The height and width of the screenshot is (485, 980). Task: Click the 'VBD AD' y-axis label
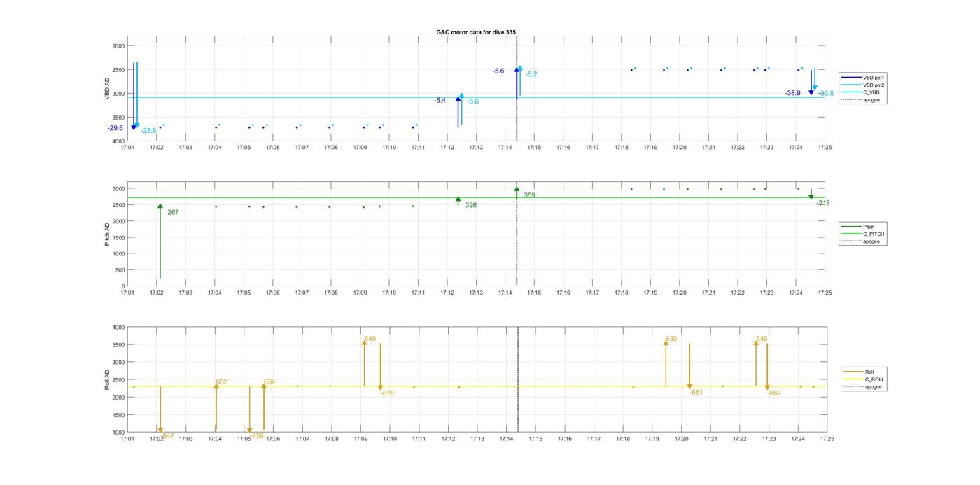[x=108, y=88]
